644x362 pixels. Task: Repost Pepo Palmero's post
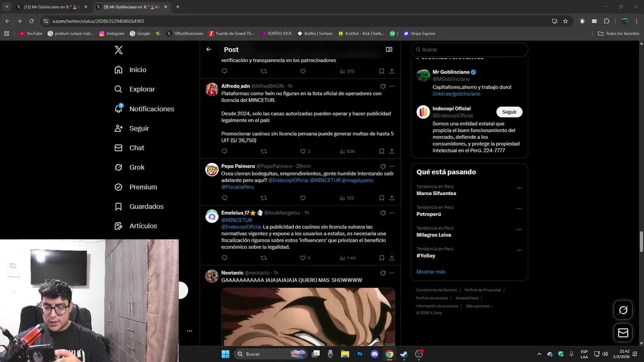coord(264,198)
